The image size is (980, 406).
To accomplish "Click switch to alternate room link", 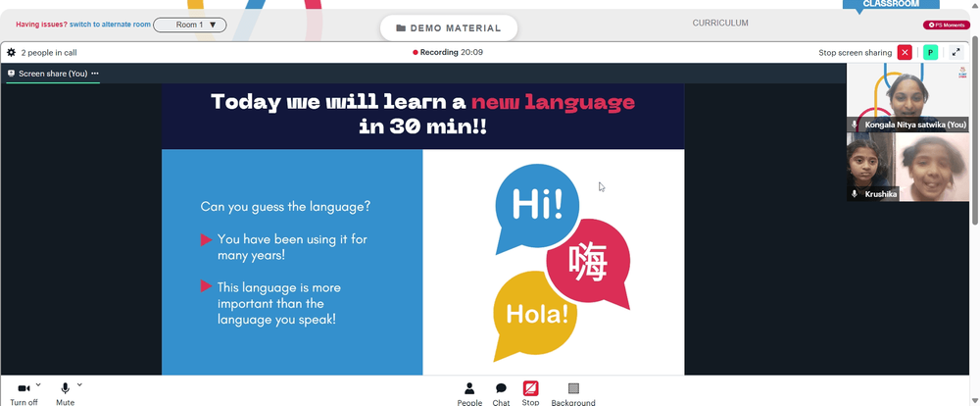I will (110, 25).
